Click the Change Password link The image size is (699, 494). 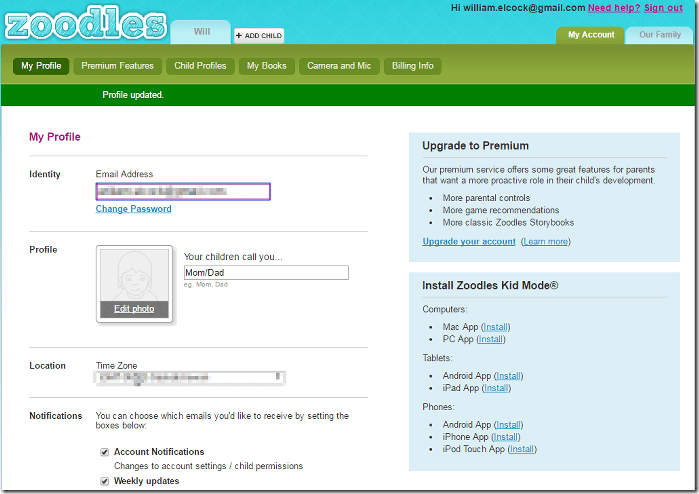coord(133,209)
